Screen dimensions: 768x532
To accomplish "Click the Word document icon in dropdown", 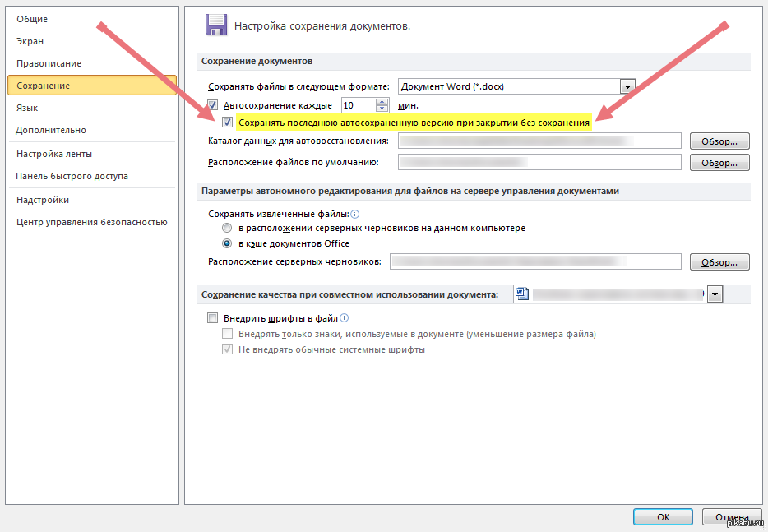I will pos(522,294).
